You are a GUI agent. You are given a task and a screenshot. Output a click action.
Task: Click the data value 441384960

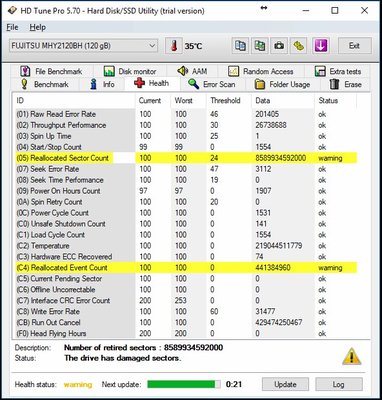click(x=273, y=268)
